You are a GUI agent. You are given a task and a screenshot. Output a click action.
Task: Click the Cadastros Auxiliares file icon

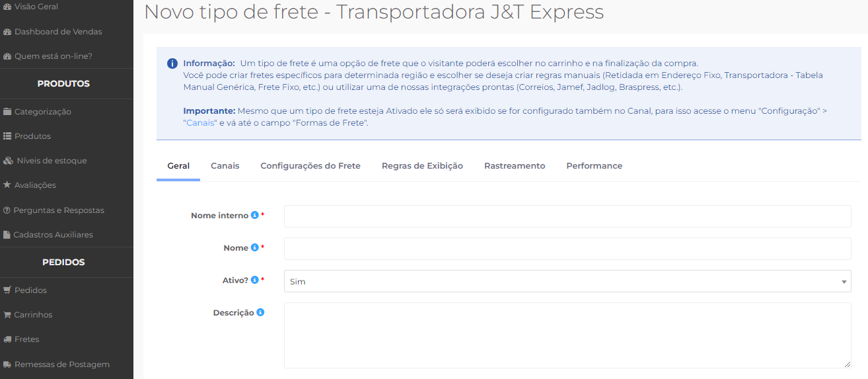tap(7, 235)
